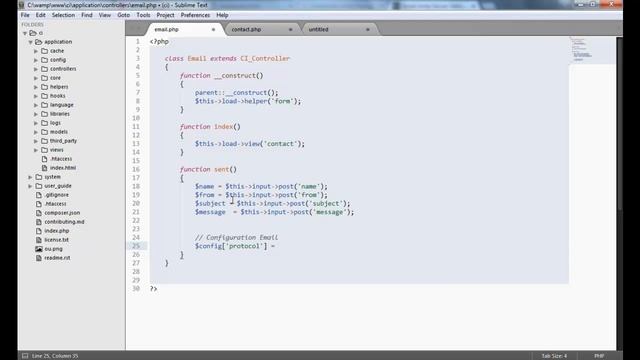Click the index.html file icon

44,168
